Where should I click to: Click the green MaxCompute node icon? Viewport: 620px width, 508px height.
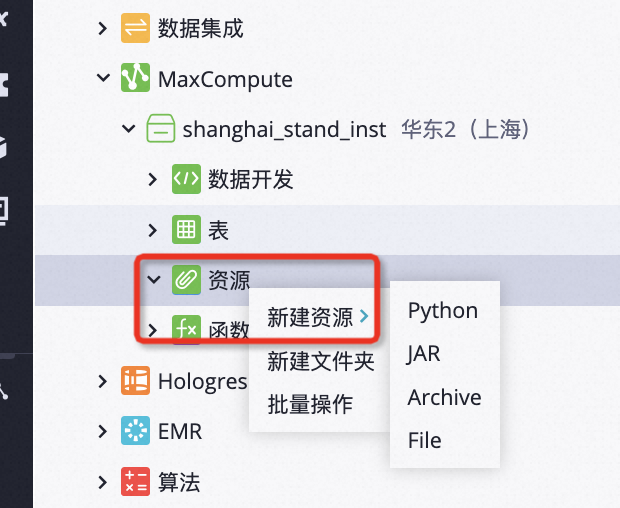(x=135, y=78)
